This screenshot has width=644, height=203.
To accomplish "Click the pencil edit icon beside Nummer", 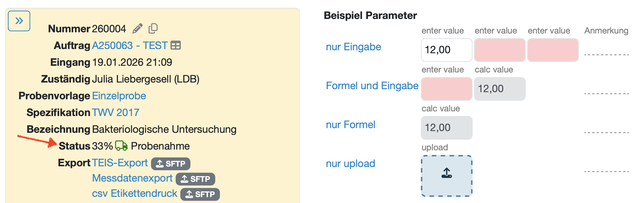I will 137,29.
